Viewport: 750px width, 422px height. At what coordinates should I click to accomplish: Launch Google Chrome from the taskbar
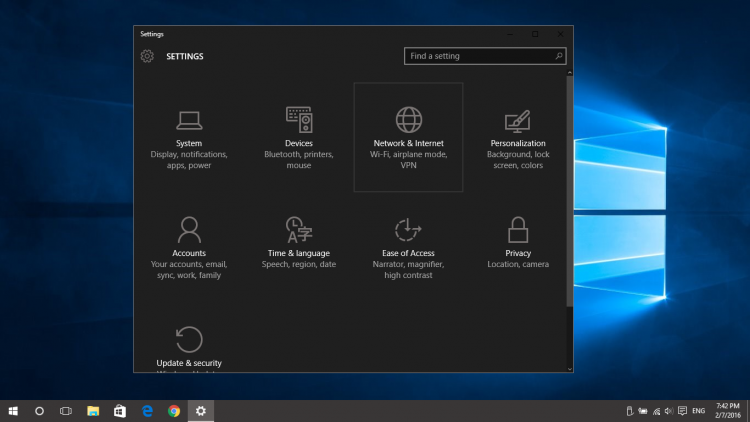[174, 411]
